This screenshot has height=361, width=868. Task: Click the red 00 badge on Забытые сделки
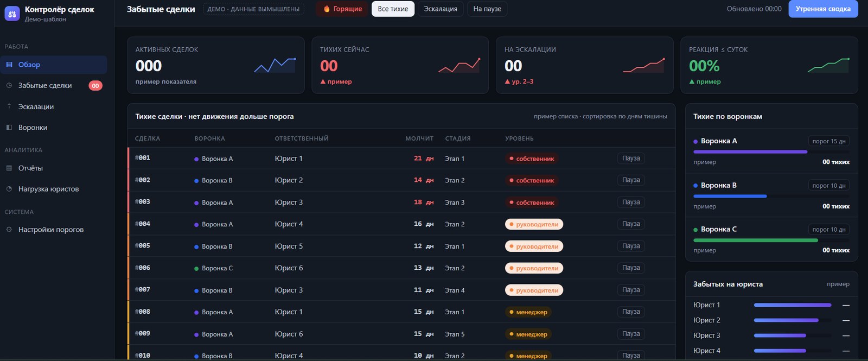click(x=95, y=86)
